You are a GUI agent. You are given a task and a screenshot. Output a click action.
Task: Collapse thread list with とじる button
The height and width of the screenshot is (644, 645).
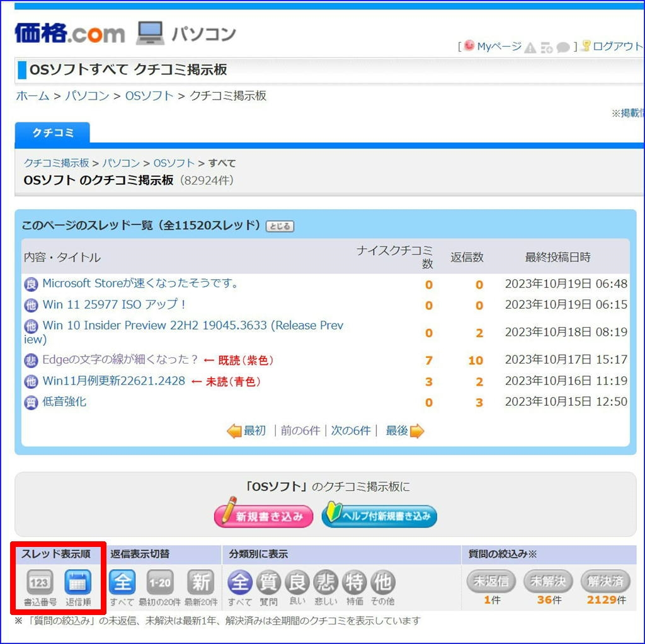(x=280, y=226)
